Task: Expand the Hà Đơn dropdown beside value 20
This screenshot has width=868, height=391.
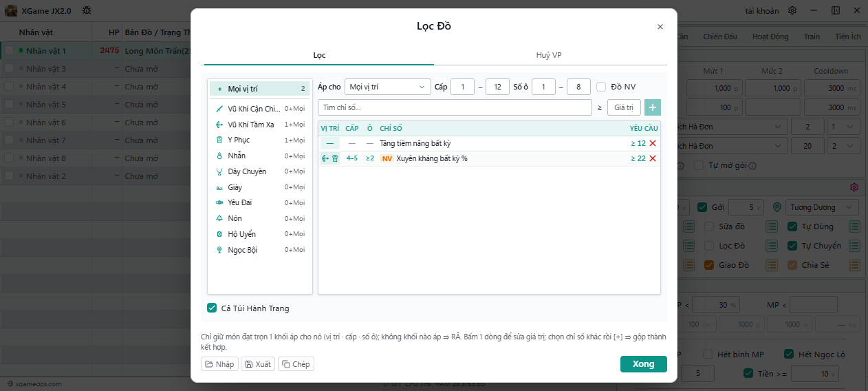Action: tap(730, 147)
